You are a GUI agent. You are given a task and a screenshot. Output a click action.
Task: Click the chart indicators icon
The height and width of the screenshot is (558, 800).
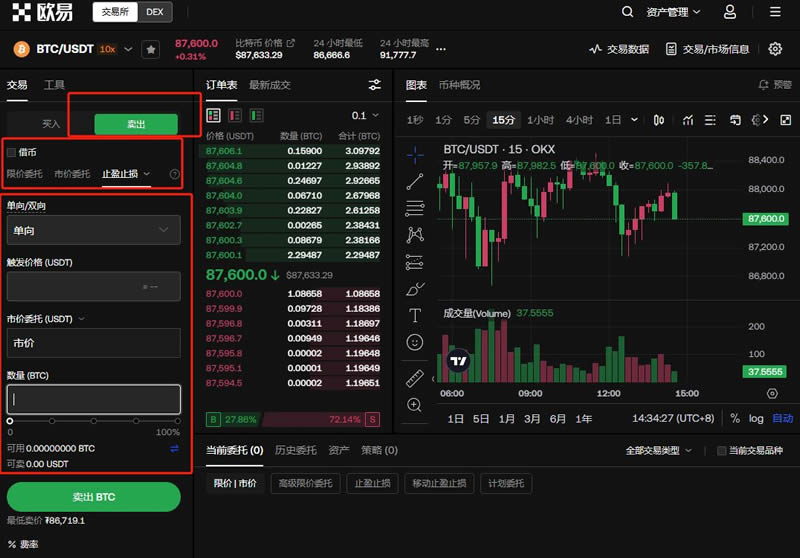pos(688,120)
